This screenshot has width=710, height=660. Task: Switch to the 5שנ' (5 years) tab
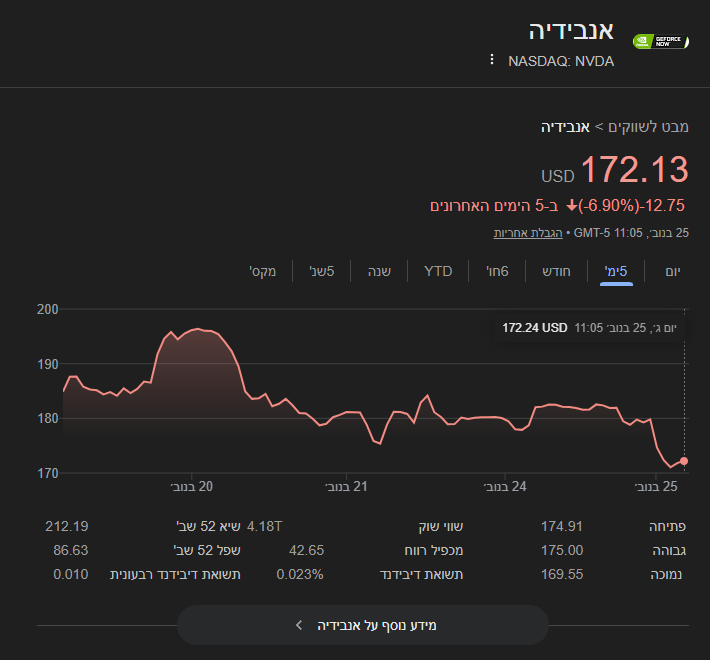tap(321, 271)
